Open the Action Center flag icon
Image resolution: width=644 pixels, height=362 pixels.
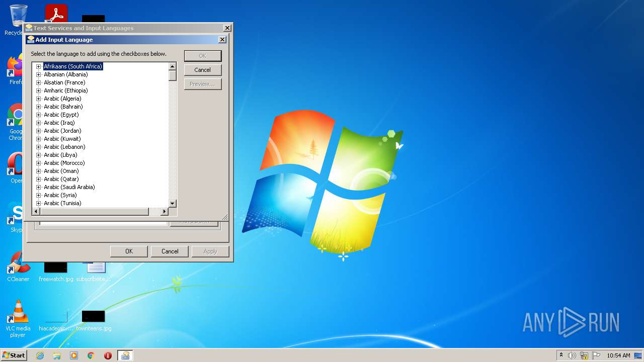click(x=596, y=355)
